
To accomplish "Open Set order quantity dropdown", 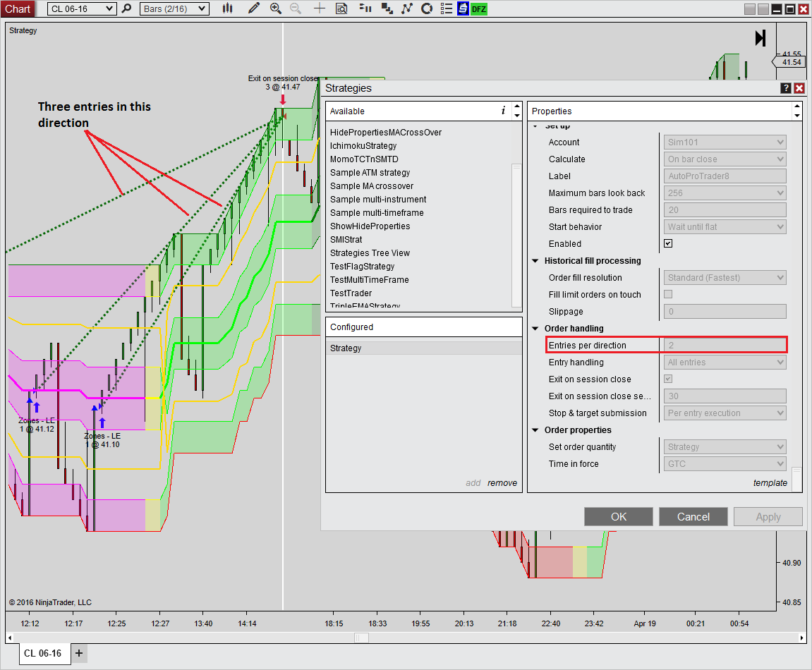I will (725, 447).
